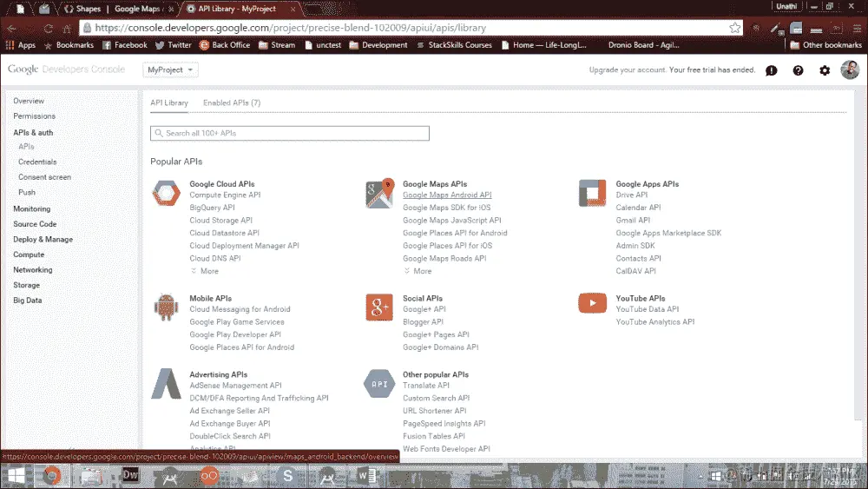The image size is (868, 489).
Task: Click the Other popular APIs hexagon icon
Action: point(379,384)
